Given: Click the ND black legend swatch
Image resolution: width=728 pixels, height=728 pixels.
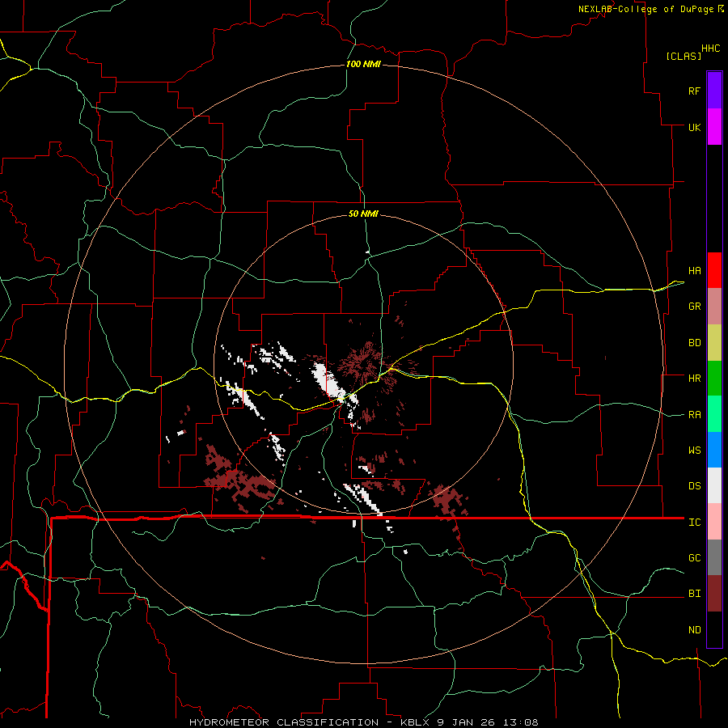Looking at the screenshot, I should tap(714, 629).
